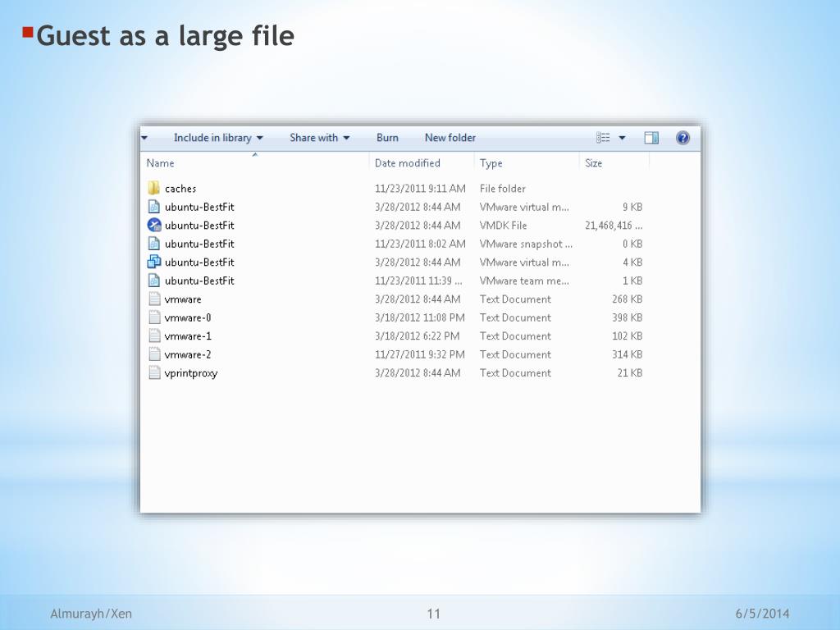Select the file named vmware
Screen dimensions: 840x630
coord(183,299)
